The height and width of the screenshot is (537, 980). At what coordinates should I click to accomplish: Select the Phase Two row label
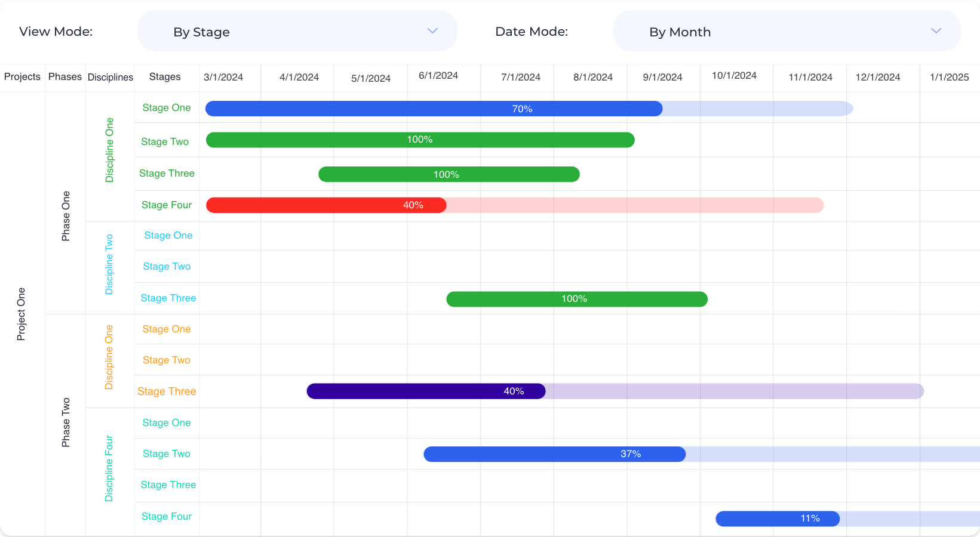coord(66,422)
